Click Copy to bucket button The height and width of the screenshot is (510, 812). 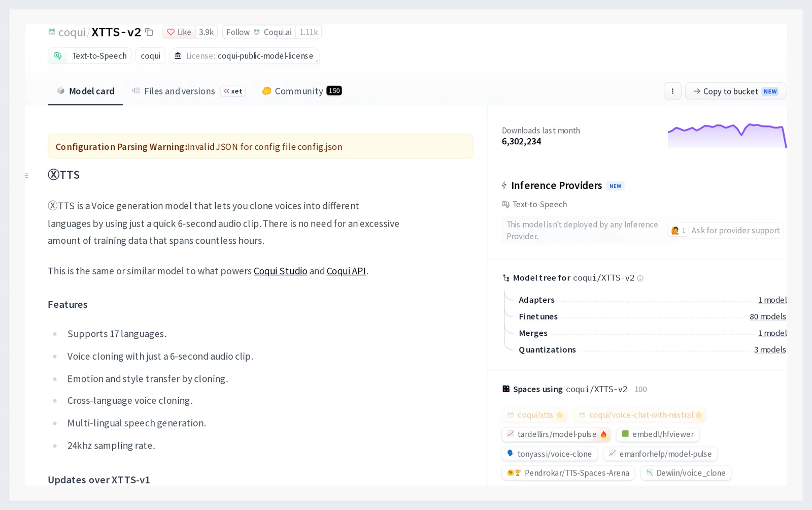point(735,91)
